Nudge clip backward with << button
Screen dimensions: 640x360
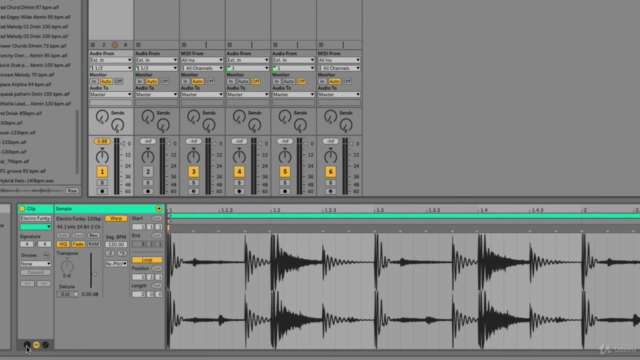[27, 283]
